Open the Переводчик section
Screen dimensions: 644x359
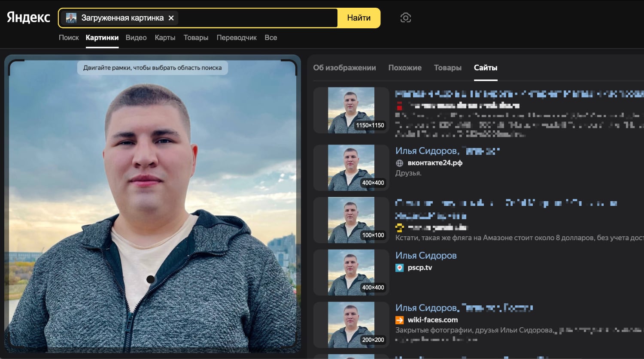pos(237,38)
